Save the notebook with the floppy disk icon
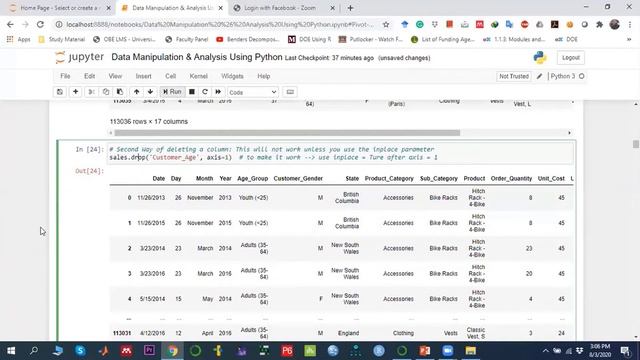 60,92
